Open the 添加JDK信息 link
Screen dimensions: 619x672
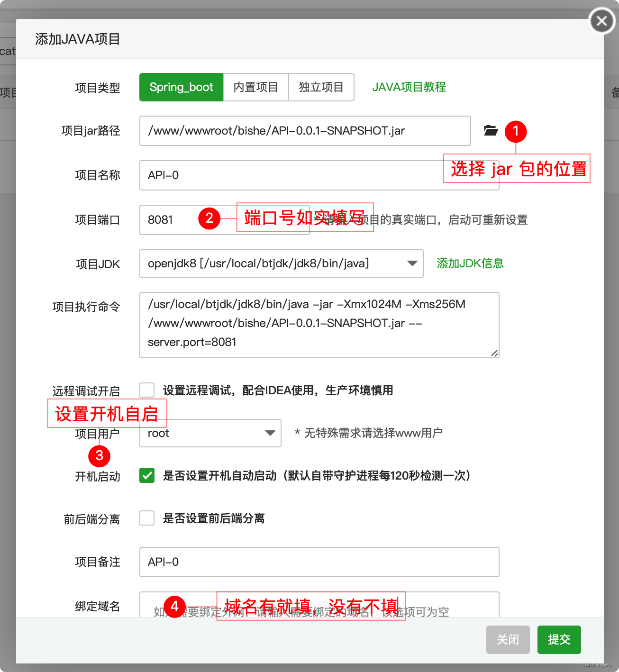click(470, 263)
